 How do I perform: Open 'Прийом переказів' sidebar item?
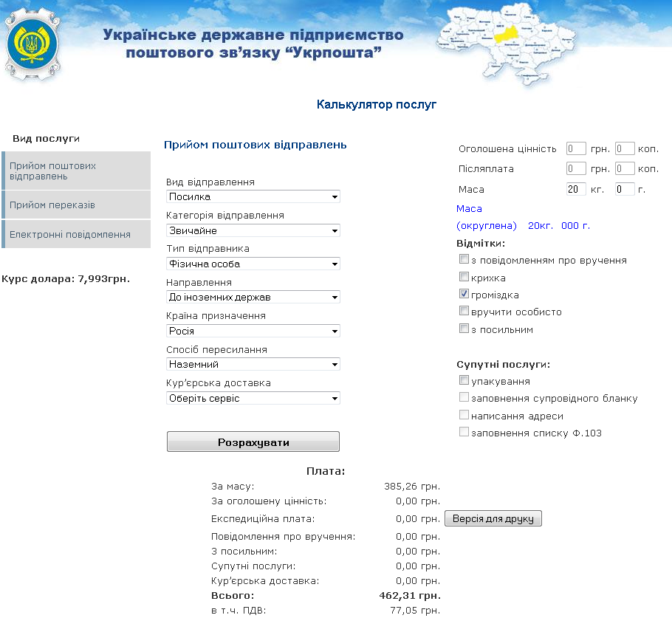click(76, 205)
